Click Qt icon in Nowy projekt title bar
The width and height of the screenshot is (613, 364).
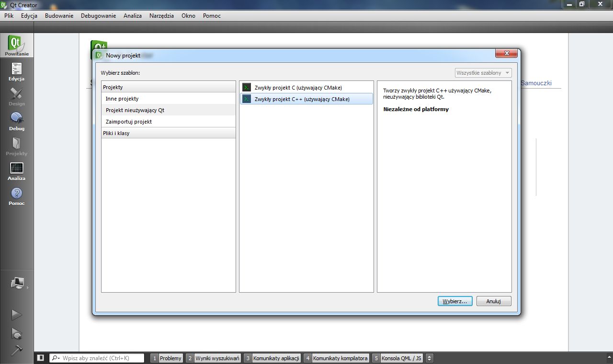[100, 55]
